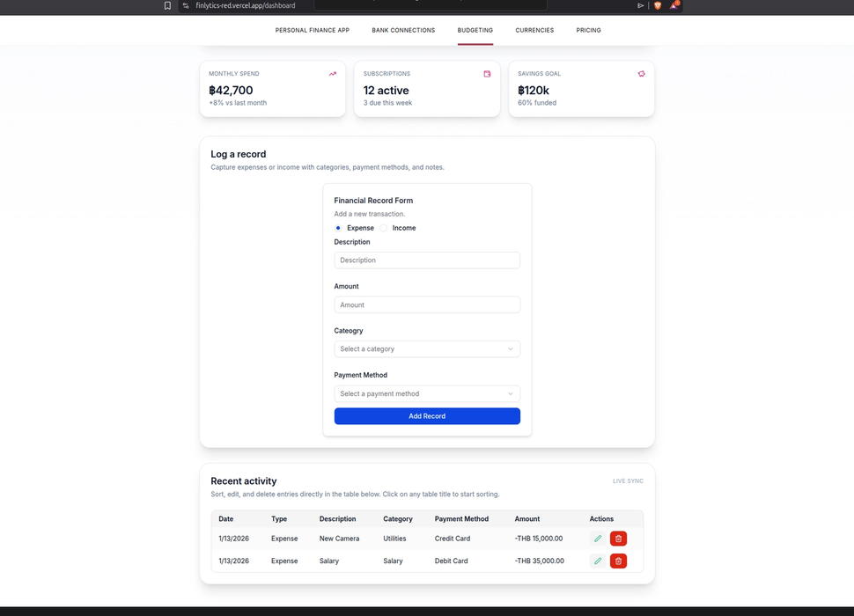
Task: Delete the New Camera record
Action: point(618,539)
